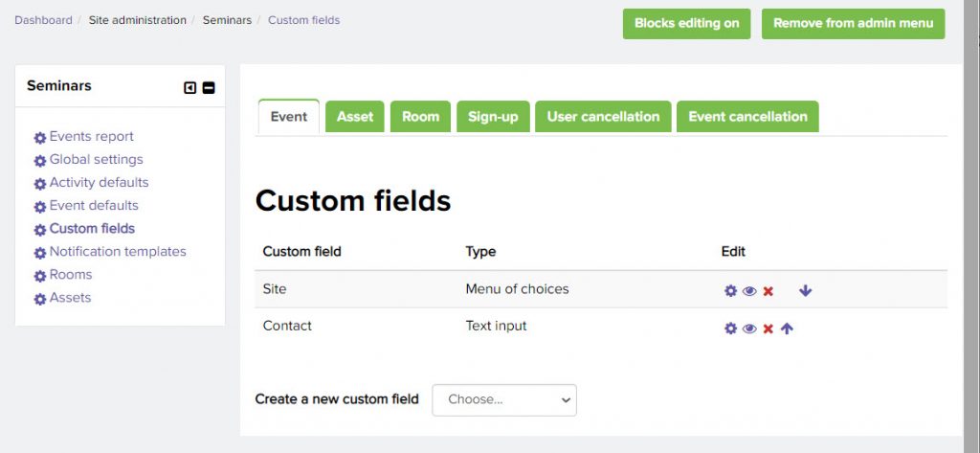Hide the Site field using eye icon
This screenshot has width=980, height=453.
click(749, 291)
